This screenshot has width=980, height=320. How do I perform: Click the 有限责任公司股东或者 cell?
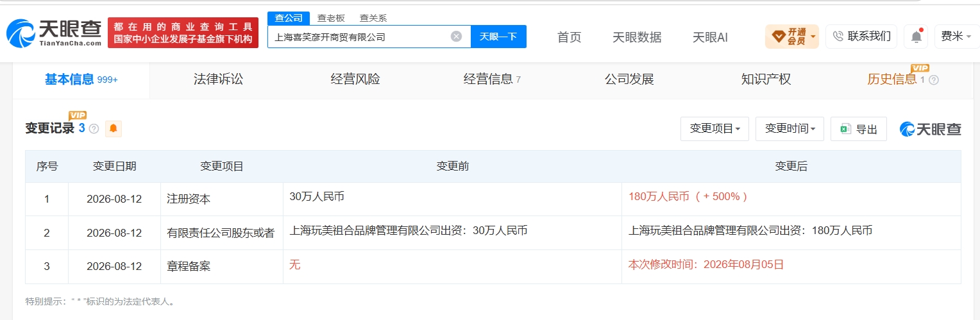point(221,233)
